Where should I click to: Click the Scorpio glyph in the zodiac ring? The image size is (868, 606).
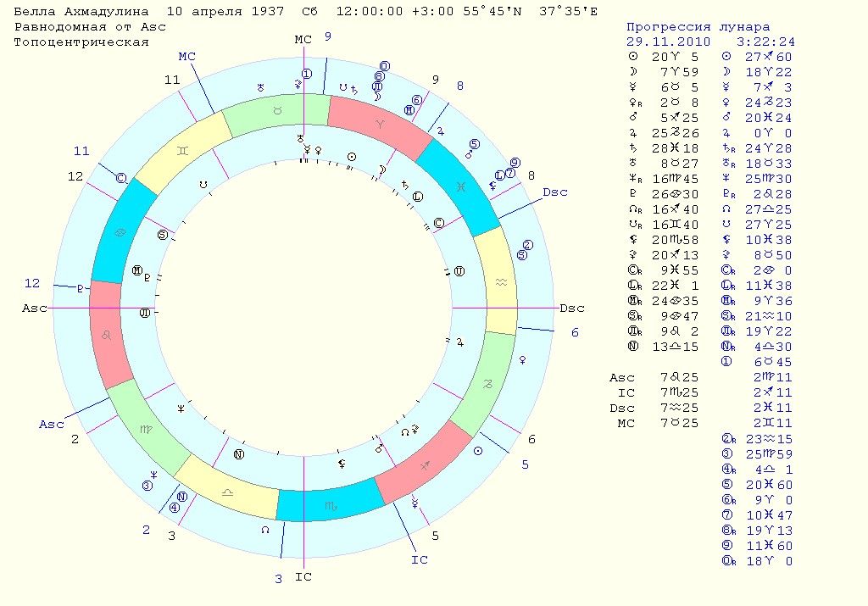pyautogui.click(x=331, y=506)
